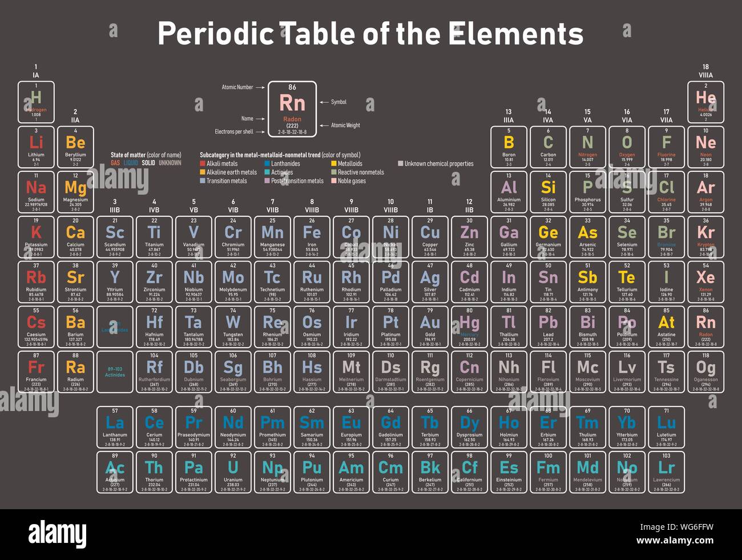Select the Gold (Au) element cell

pyautogui.click(x=430, y=327)
